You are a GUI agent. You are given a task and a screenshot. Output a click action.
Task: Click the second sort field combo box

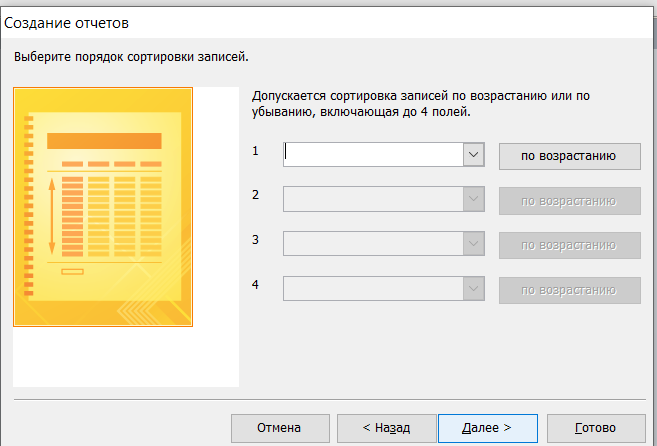tap(372, 200)
